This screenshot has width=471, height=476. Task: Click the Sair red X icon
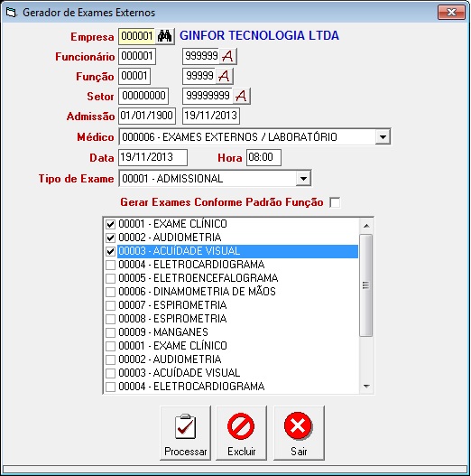(x=299, y=425)
